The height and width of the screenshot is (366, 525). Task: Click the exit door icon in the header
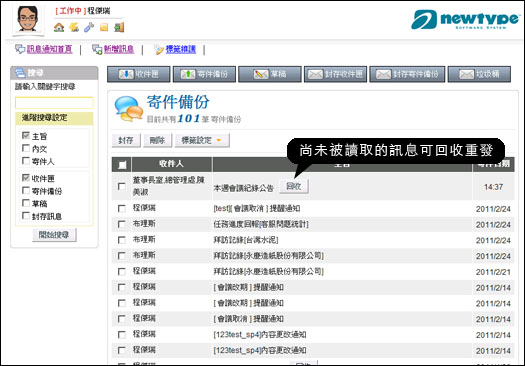click(119, 27)
